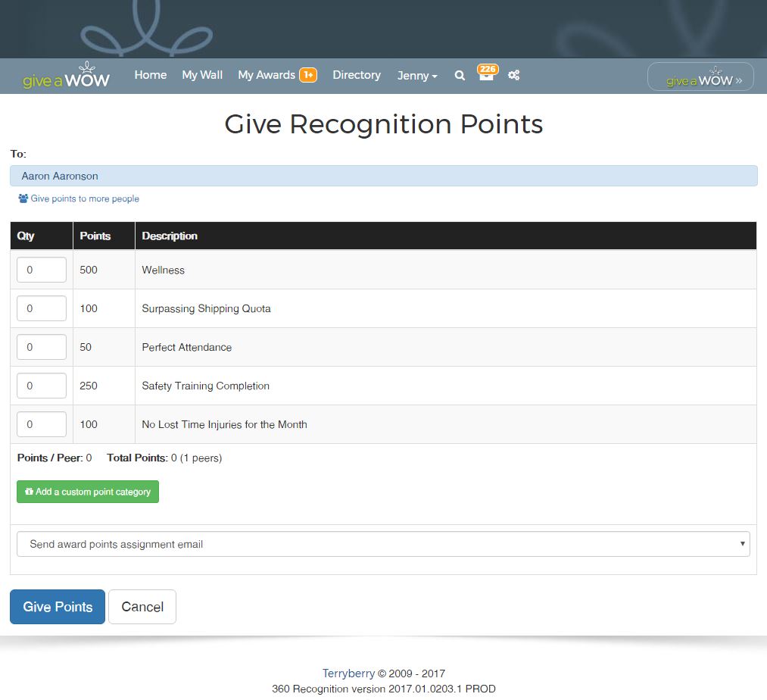Open My Awards in navigation
The height and width of the screenshot is (700, 767).
click(267, 75)
